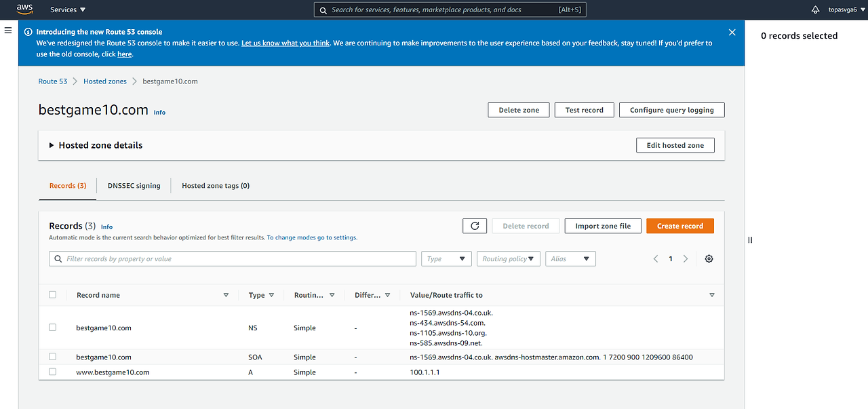Click the Create record button
This screenshot has height=409, width=868.
pyautogui.click(x=680, y=226)
